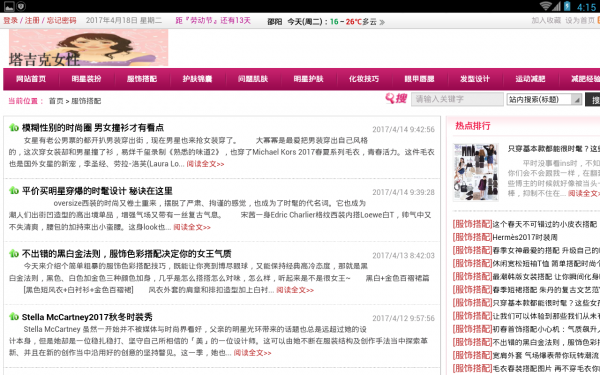Click the 忘记密码 link
Image resolution: width=600 pixels, height=375 pixels.
pos(62,21)
